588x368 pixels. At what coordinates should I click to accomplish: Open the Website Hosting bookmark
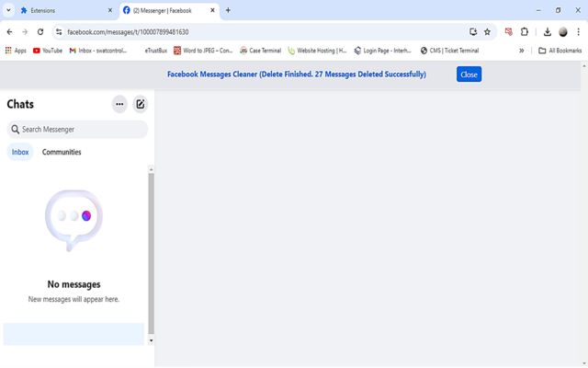[x=317, y=51]
